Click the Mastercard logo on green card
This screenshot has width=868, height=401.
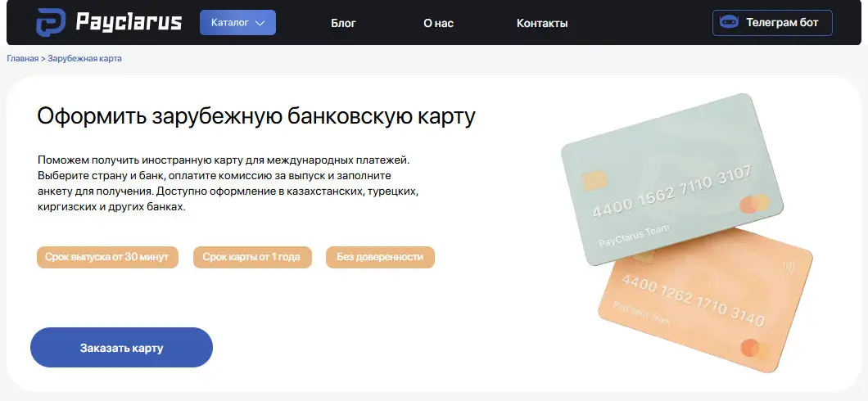[x=754, y=204]
